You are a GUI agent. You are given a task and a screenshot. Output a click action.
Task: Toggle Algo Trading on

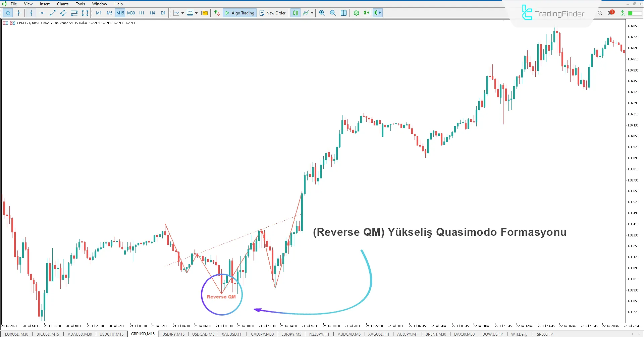(x=239, y=13)
